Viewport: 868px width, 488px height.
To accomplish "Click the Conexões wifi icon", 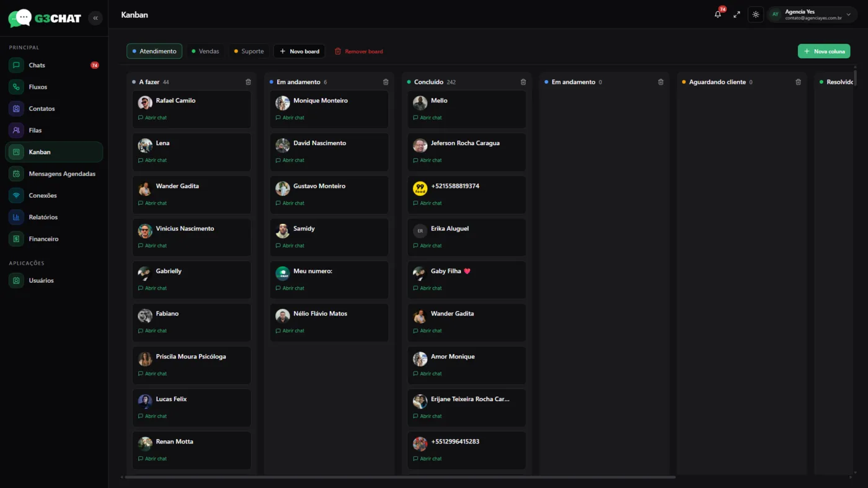I will point(16,195).
